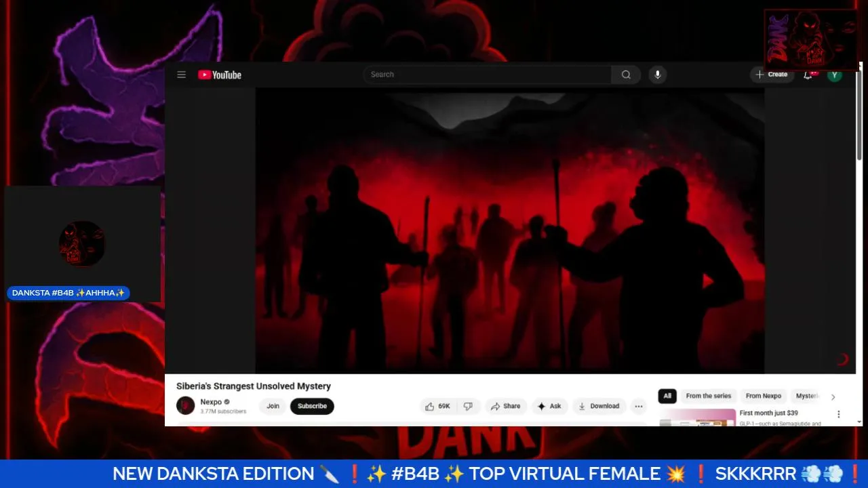This screenshot has height=488, width=868.
Task: Click the page vertical scrollbar
Action: (x=859, y=115)
